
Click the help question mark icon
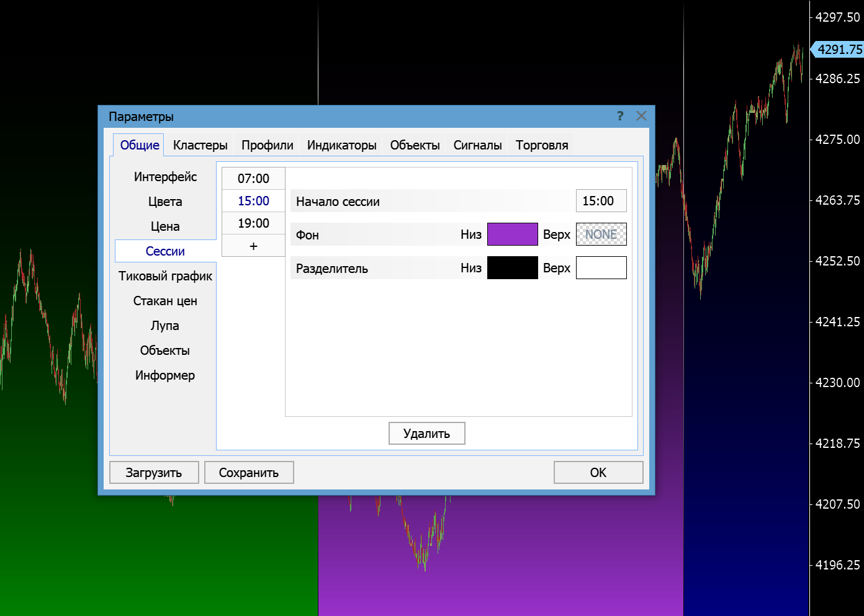click(620, 116)
